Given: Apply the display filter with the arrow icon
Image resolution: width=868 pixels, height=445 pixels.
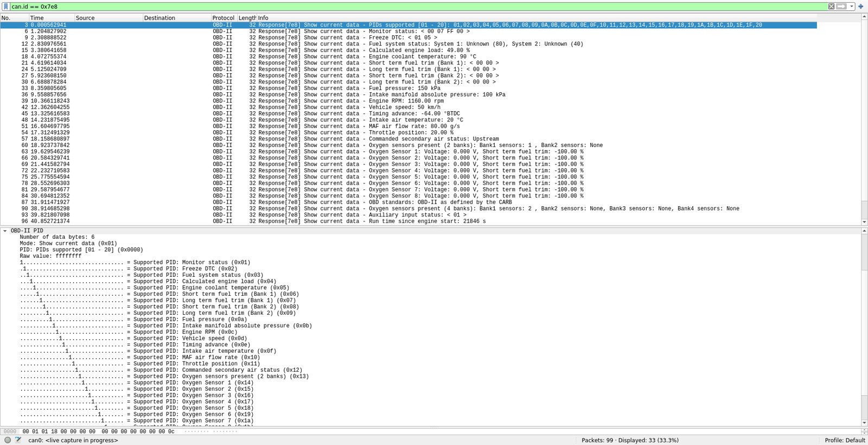Looking at the screenshot, I should (x=841, y=7).
